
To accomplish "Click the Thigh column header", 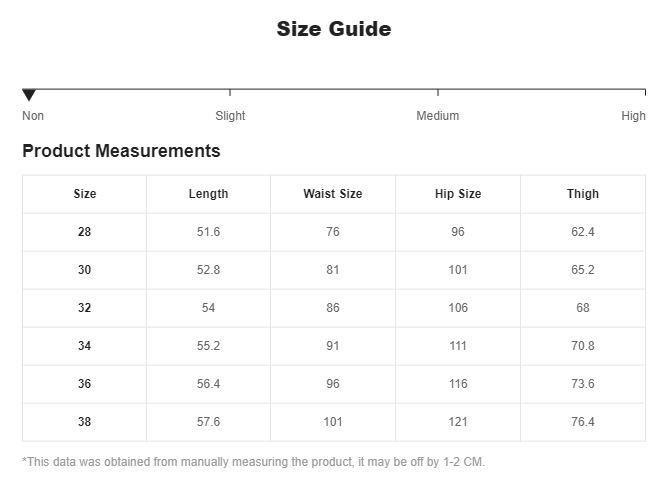I will point(583,194).
